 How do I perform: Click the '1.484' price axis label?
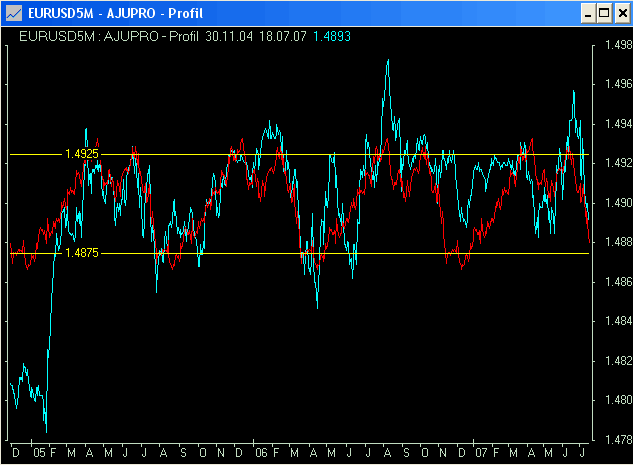click(618, 321)
